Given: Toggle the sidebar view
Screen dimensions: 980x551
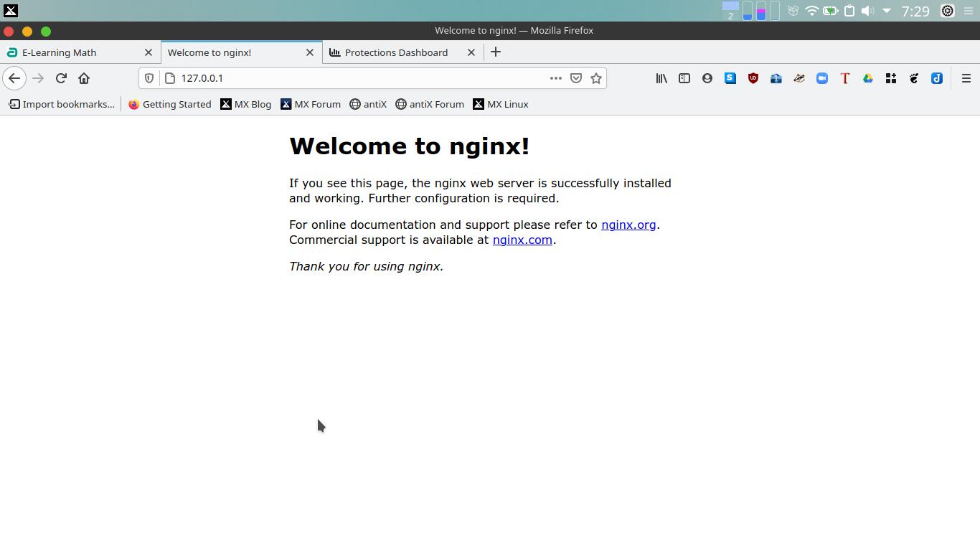Looking at the screenshot, I should pyautogui.click(x=684, y=78).
